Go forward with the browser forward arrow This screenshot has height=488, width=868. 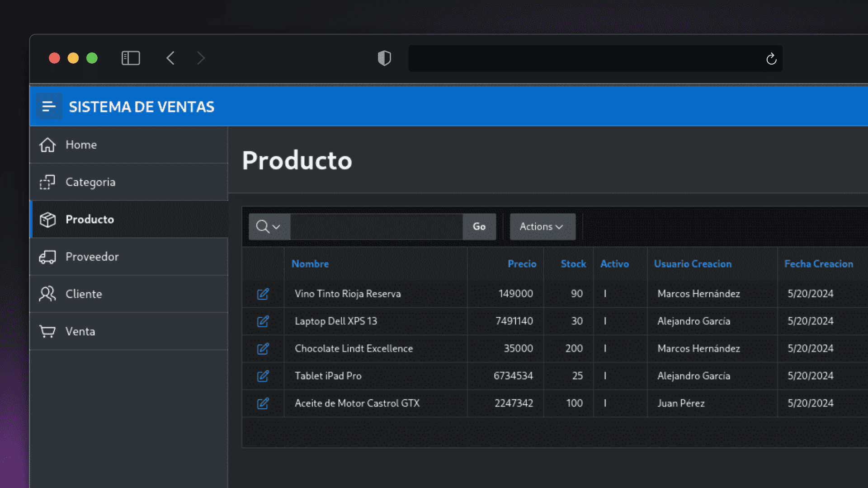click(201, 58)
